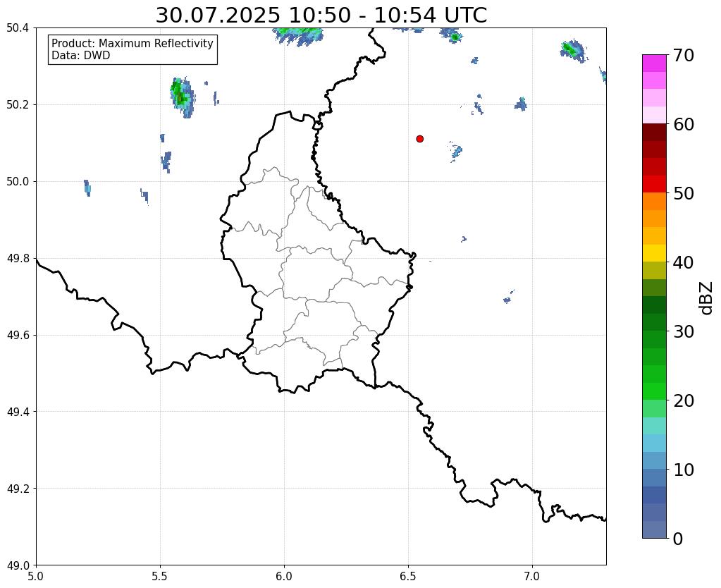Click the small echo near 5.2°E, 50.0°N
The width and height of the screenshot is (721, 588).
[x=87, y=188]
